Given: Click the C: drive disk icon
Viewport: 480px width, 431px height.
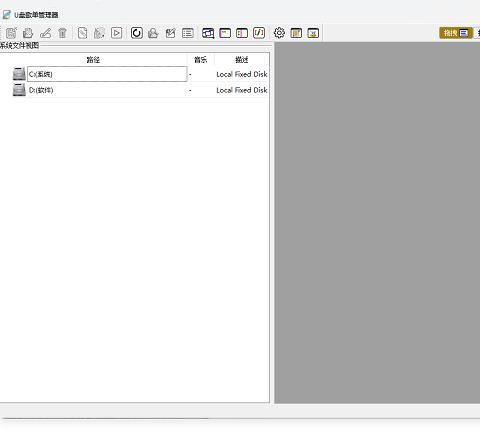Looking at the screenshot, I should [x=19, y=74].
